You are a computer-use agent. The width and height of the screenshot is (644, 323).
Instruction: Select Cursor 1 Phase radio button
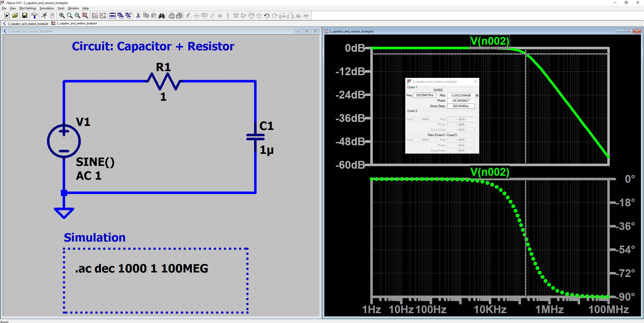(477, 101)
